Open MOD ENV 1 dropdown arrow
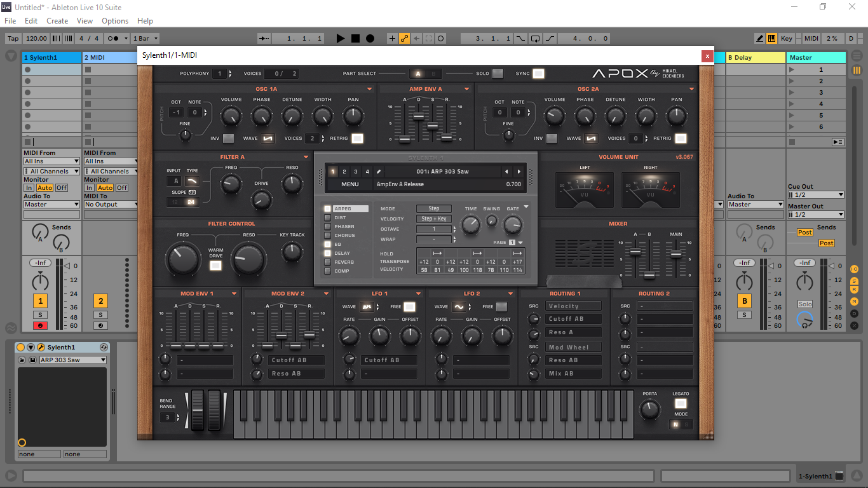Screen dimensions: 868x488 click(x=234, y=294)
